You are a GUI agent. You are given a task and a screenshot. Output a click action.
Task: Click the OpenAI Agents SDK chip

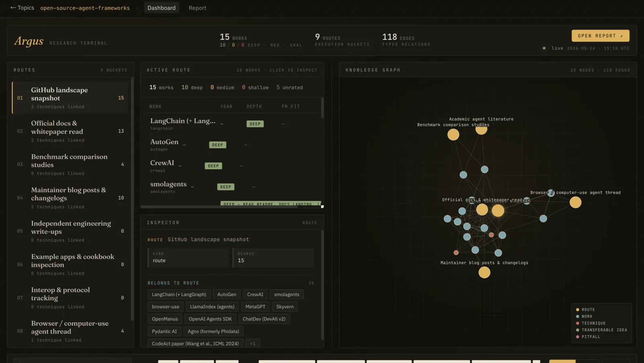pyautogui.click(x=210, y=319)
